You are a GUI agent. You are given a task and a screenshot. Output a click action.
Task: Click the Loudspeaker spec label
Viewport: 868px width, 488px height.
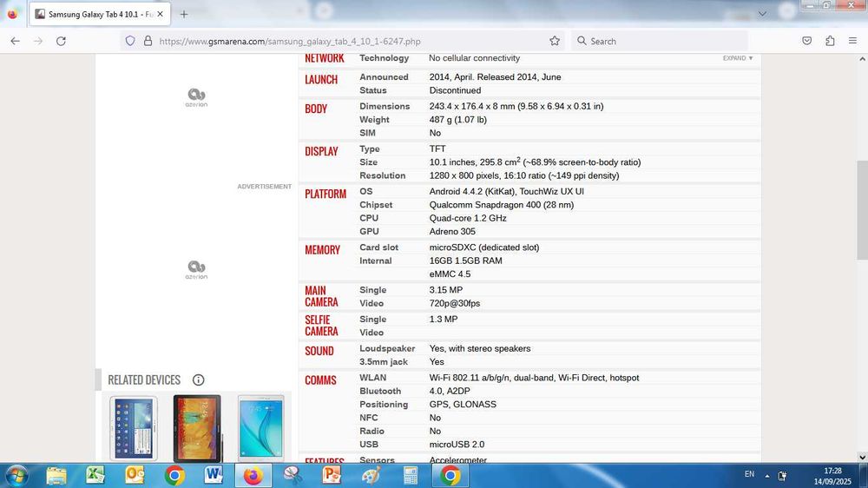[387, 348]
